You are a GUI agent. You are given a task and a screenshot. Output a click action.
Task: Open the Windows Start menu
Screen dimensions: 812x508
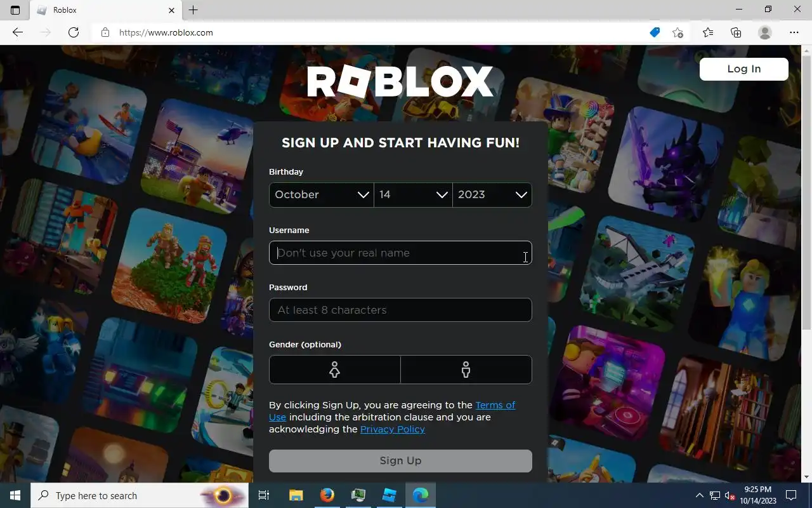coord(15,495)
